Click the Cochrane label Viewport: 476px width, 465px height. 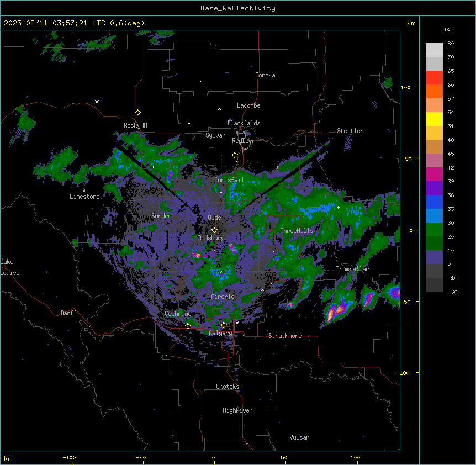click(x=178, y=314)
